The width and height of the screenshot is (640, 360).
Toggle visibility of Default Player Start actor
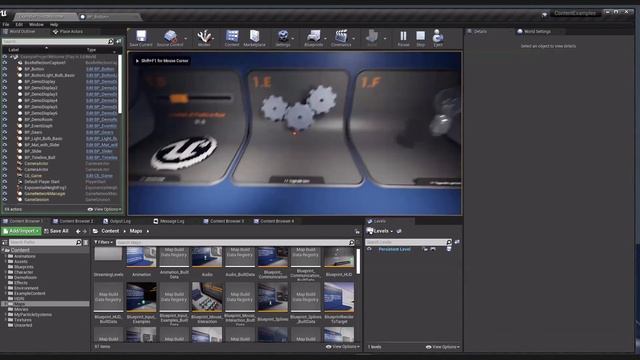(4, 182)
